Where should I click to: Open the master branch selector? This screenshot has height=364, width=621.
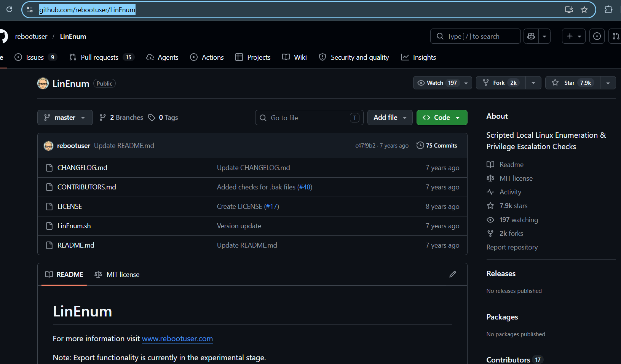(x=65, y=118)
